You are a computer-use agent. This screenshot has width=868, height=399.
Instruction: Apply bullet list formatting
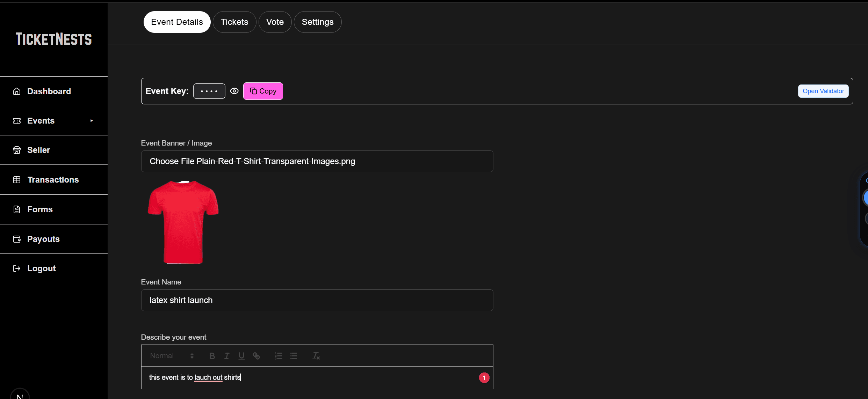click(x=293, y=356)
